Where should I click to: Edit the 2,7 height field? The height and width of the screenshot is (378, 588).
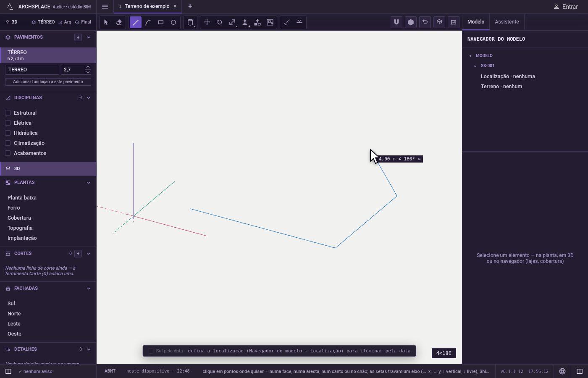coord(73,70)
